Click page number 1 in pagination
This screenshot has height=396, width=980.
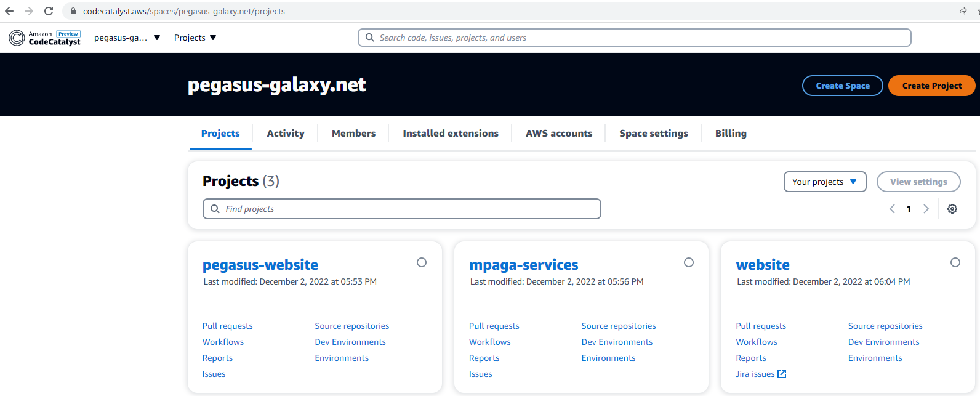(909, 209)
